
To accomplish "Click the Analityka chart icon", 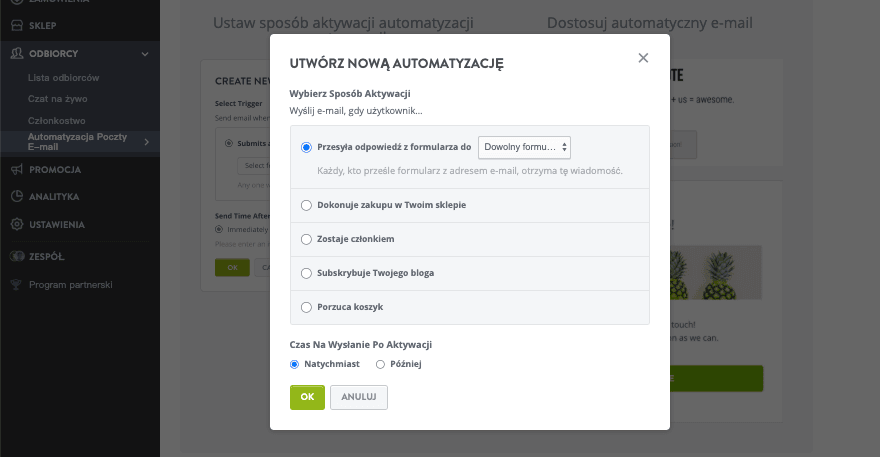I will 16,197.
